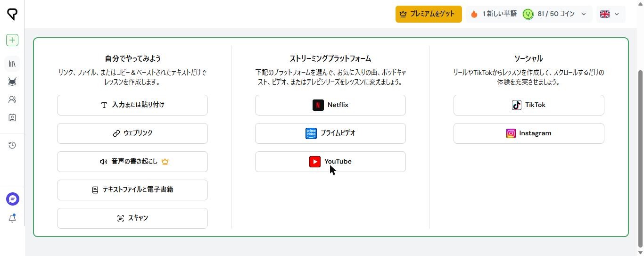The image size is (644, 256).
Task: Choose the プライムビデオ platform button
Action: click(x=330, y=133)
